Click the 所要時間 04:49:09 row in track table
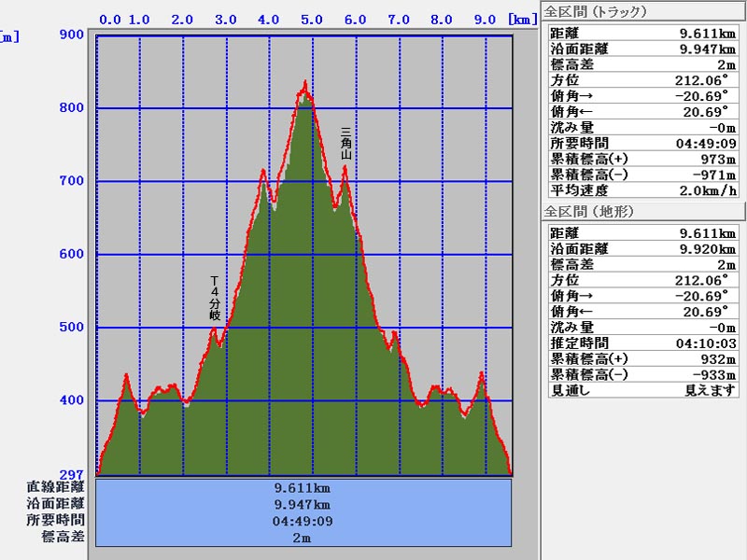747x560 pixels. click(641, 143)
